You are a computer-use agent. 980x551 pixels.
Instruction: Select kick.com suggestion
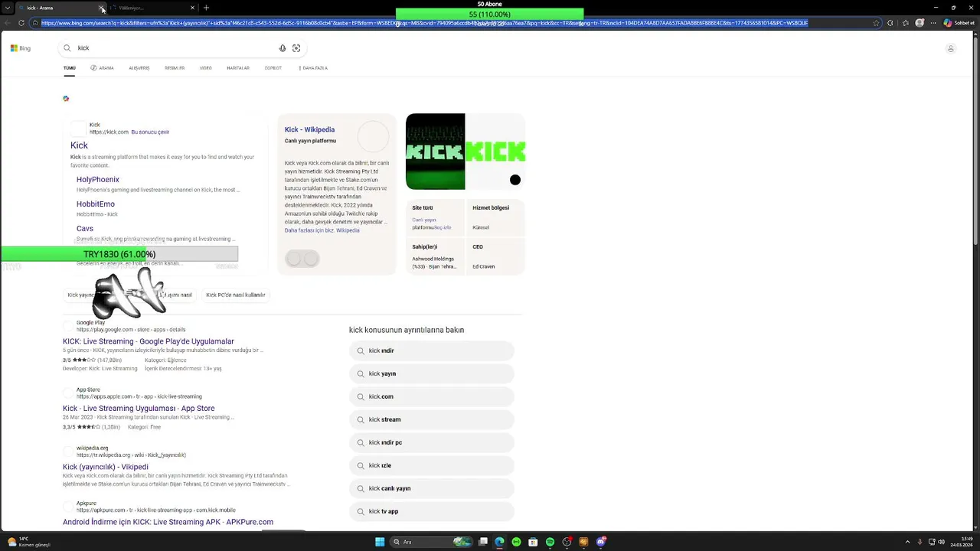(432, 396)
